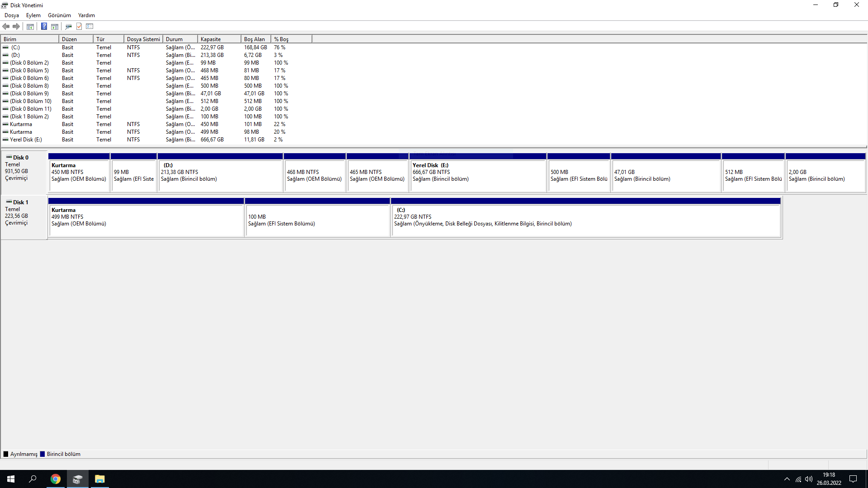Sort list by Boş Alan column header
The width and height of the screenshot is (868, 488).
point(255,39)
